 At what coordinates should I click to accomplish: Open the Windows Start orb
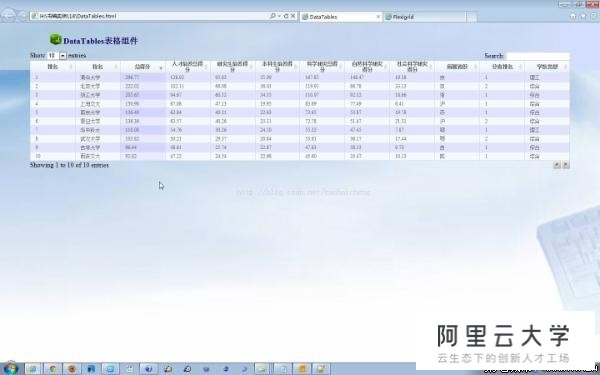10,368
